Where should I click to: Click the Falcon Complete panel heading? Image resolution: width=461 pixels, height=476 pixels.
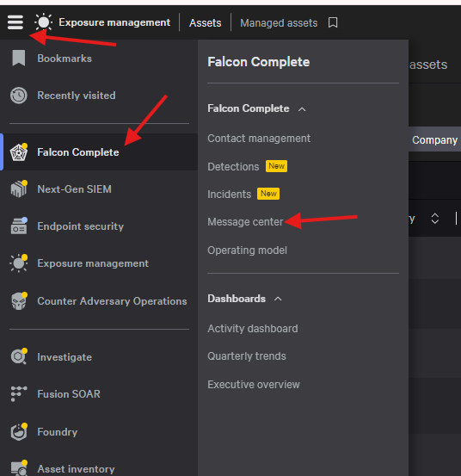point(258,62)
